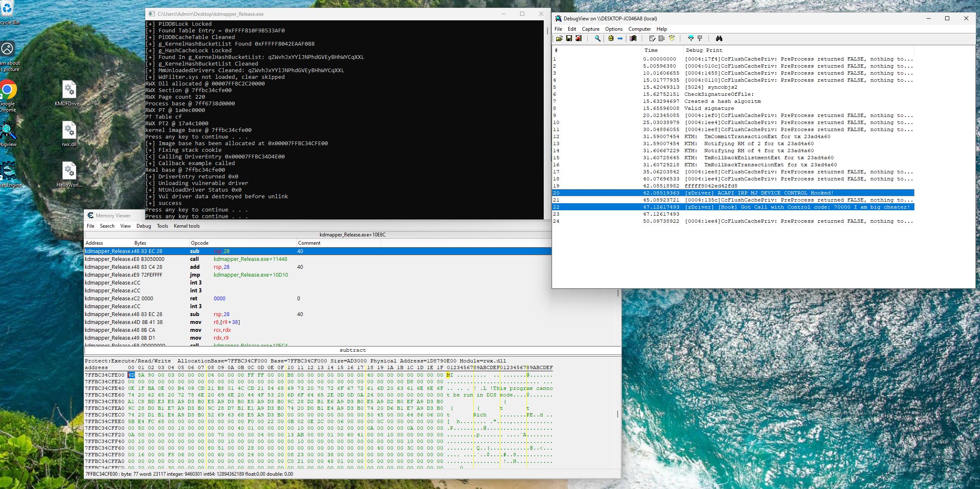
Task: Click the History Depth icon in DebugView
Action: [x=700, y=39]
